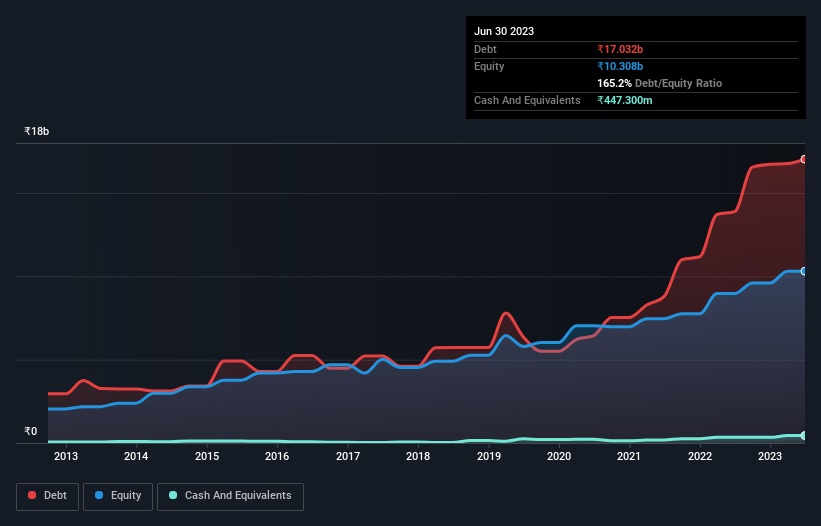Click the 165.2% Debt/Equity Ratio text
This screenshot has height=526, width=821.
pyautogui.click(x=659, y=83)
